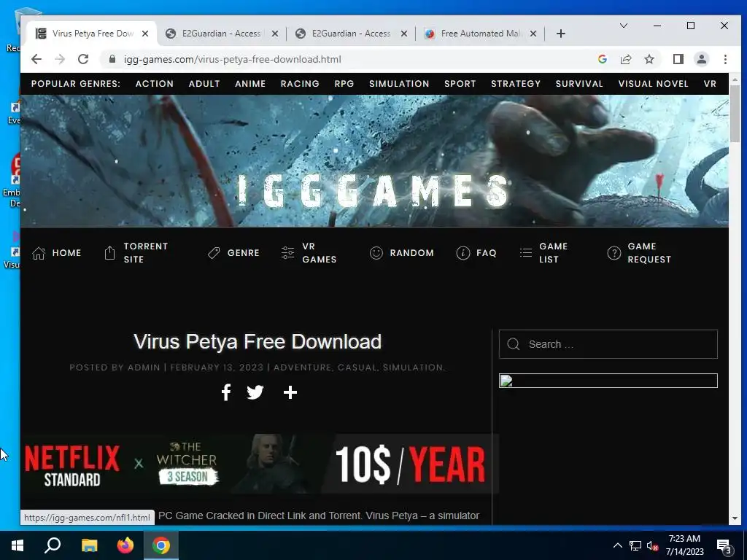Click the forward navigation arrow

[x=60, y=59]
